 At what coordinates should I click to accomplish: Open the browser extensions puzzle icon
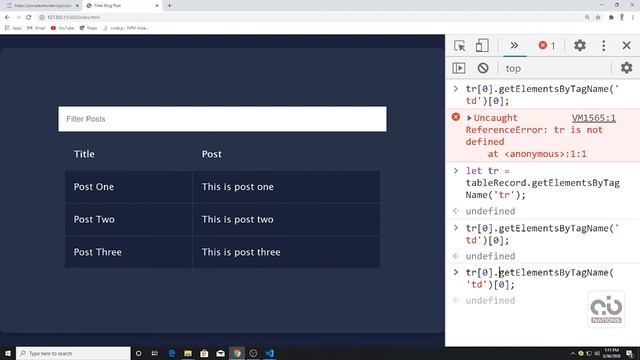click(611, 17)
